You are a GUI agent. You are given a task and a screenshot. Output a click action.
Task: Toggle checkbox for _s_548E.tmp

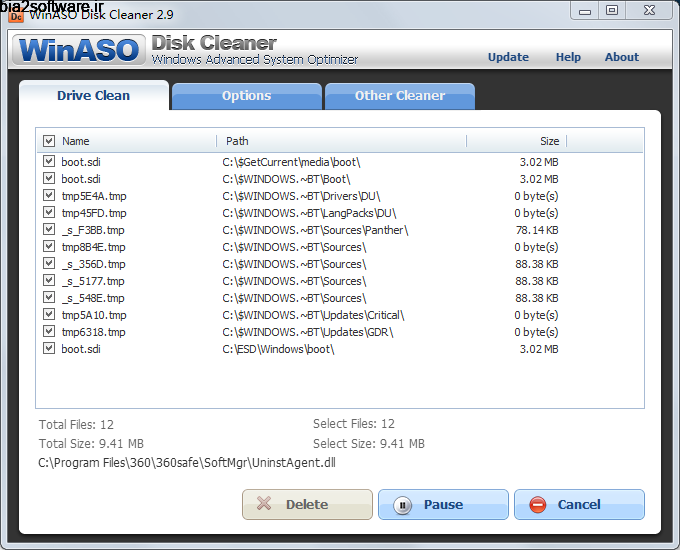point(49,297)
